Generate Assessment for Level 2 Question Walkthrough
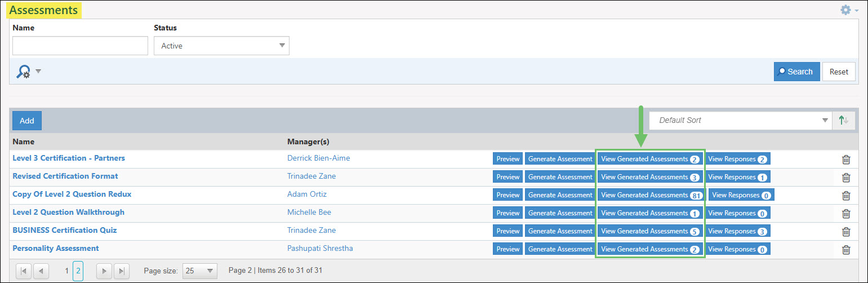 pyautogui.click(x=560, y=213)
